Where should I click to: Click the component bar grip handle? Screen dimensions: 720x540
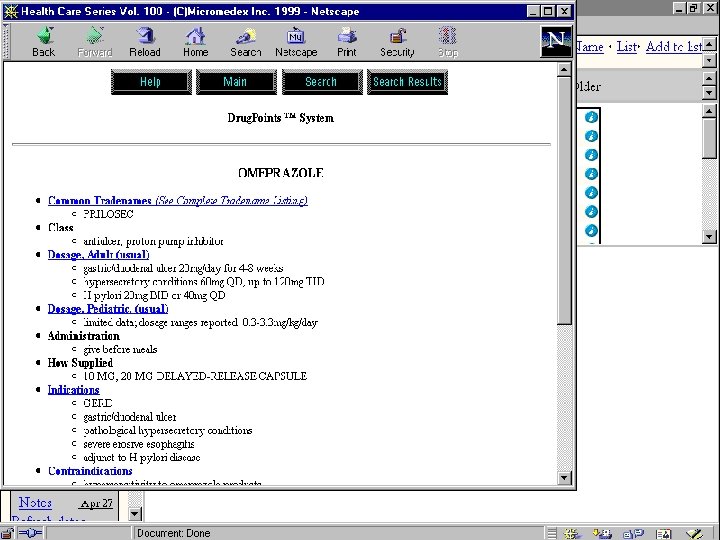[x=552, y=534]
